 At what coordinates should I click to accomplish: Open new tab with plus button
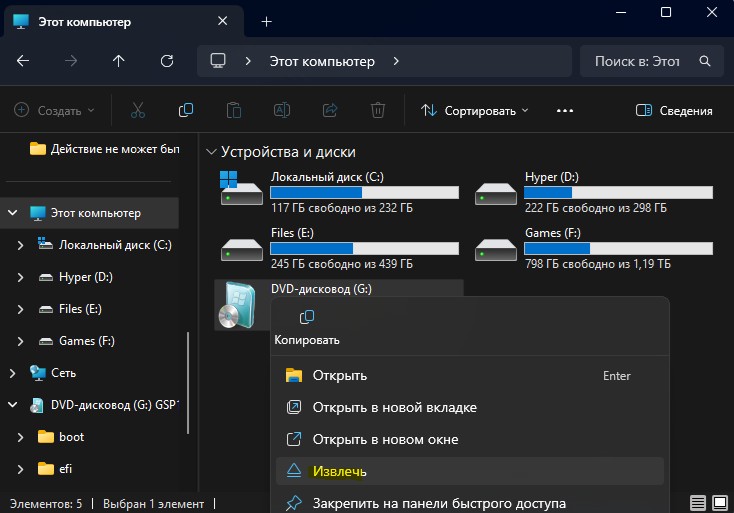266,22
